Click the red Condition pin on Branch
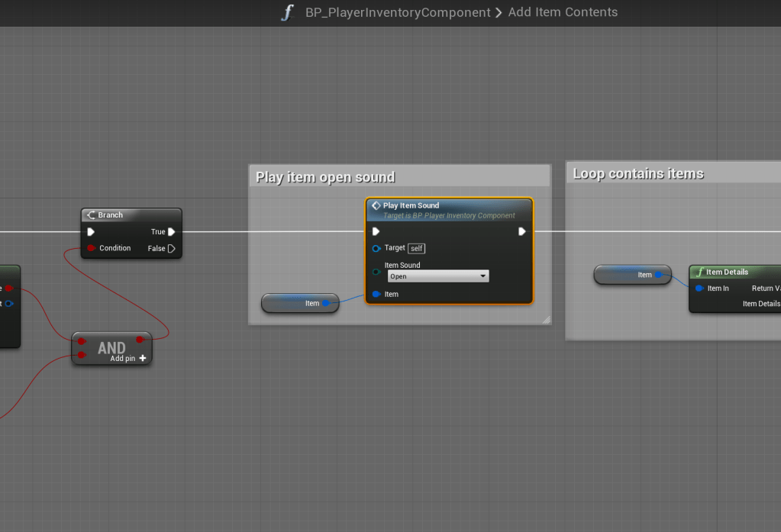The image size is (781, 532). pos(91,247)
